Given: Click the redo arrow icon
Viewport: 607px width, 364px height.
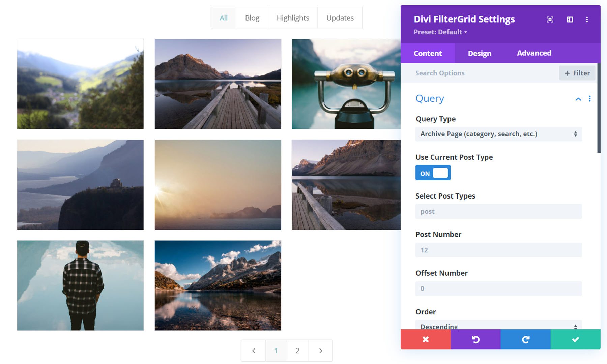Looking at the screenshot, I should (x=525, y=339).
